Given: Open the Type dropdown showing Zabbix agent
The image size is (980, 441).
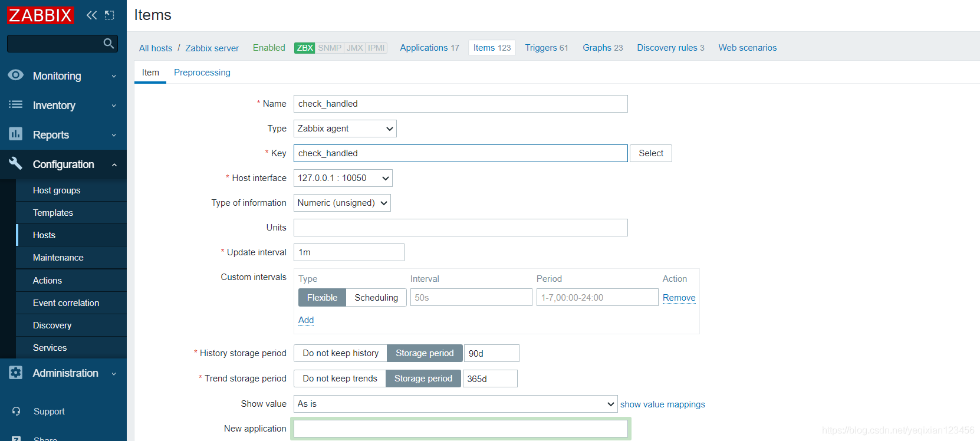Looking at the screenshot, I should coord(345,129).
